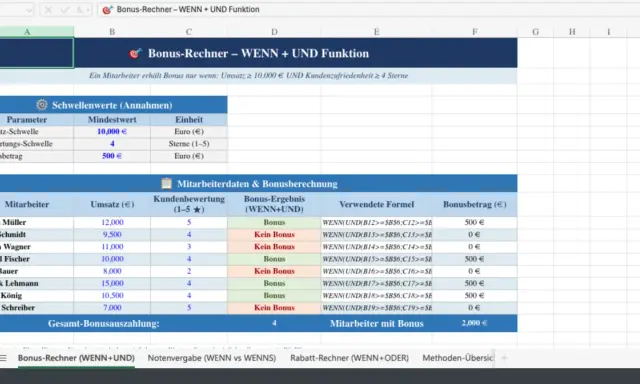Open the Name Box dropdown arrow
The image size is (640, 384).
[x=29, y=10]
